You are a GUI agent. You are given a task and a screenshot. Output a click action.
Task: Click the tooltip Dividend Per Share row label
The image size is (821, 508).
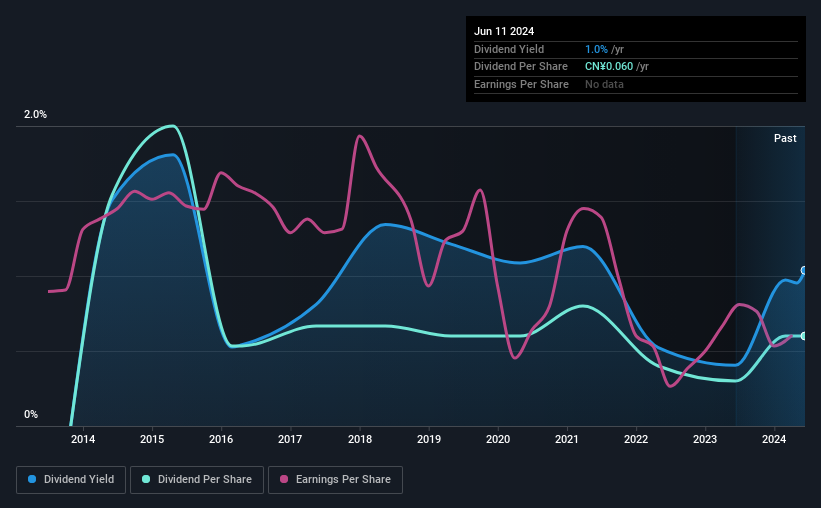[x=520, y=67]
